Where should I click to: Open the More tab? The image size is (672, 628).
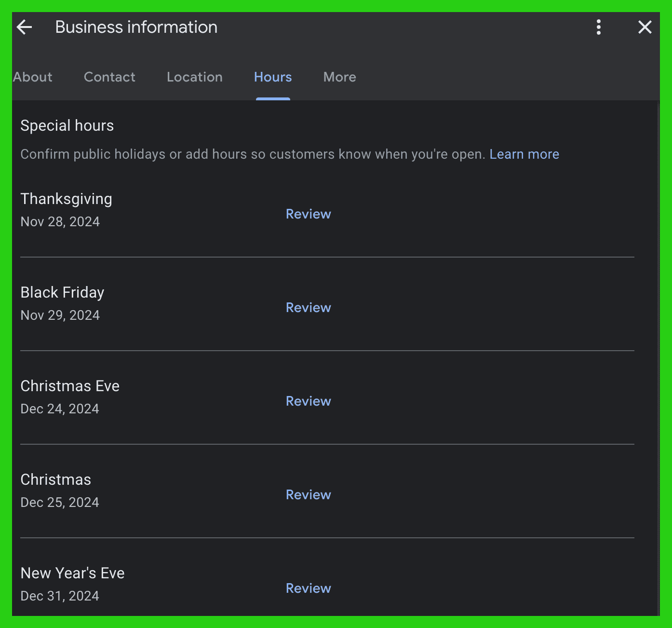pyautogui.click(x=339, y=77)
